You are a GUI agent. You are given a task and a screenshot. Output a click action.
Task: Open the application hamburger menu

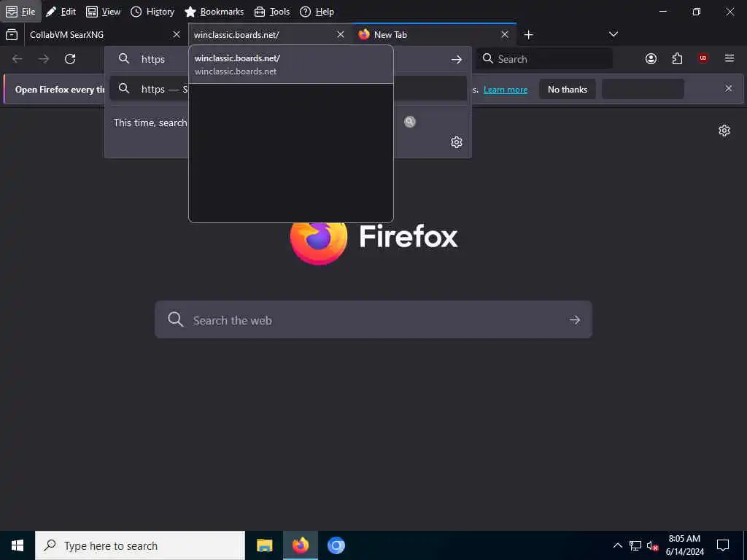(729, 58)
